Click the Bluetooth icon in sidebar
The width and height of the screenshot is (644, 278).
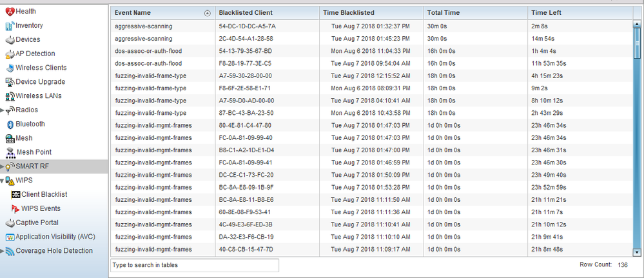[x=10, y=124]
